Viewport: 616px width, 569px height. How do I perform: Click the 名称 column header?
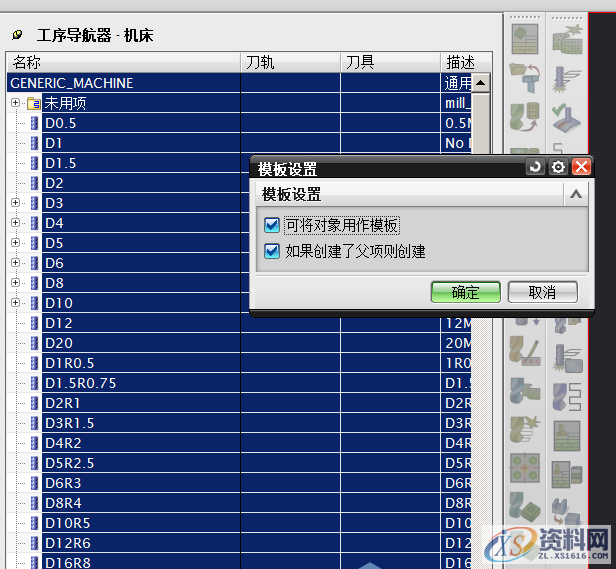pos(124,62)
